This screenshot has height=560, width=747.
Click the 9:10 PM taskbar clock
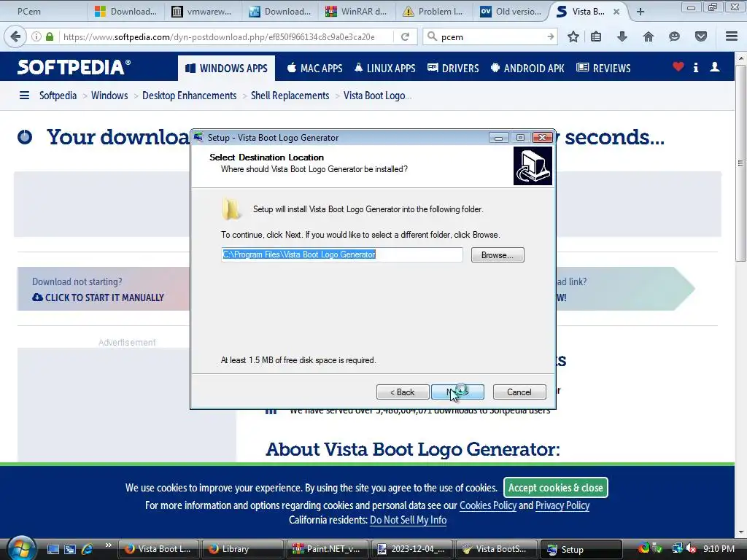719,549
